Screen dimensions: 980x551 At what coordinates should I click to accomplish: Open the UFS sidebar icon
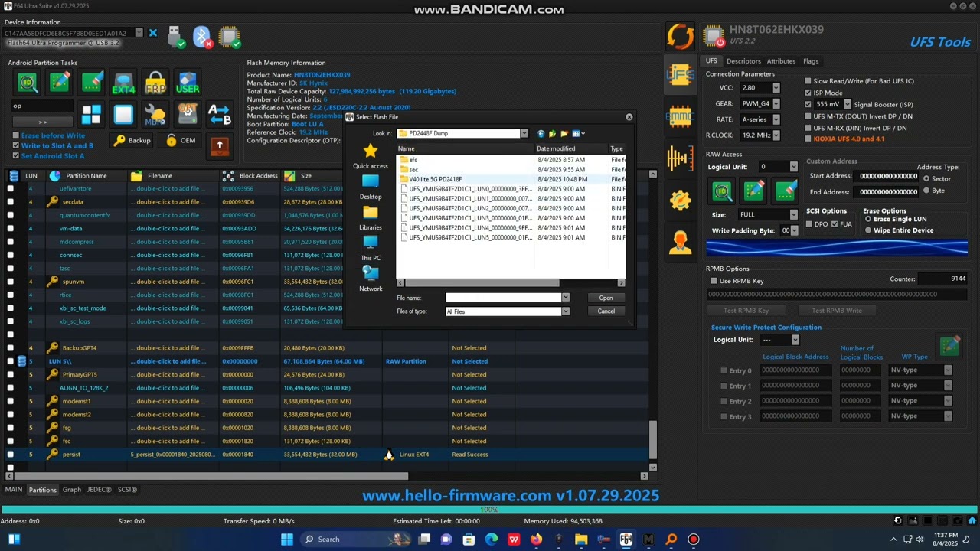click(680, 74)
